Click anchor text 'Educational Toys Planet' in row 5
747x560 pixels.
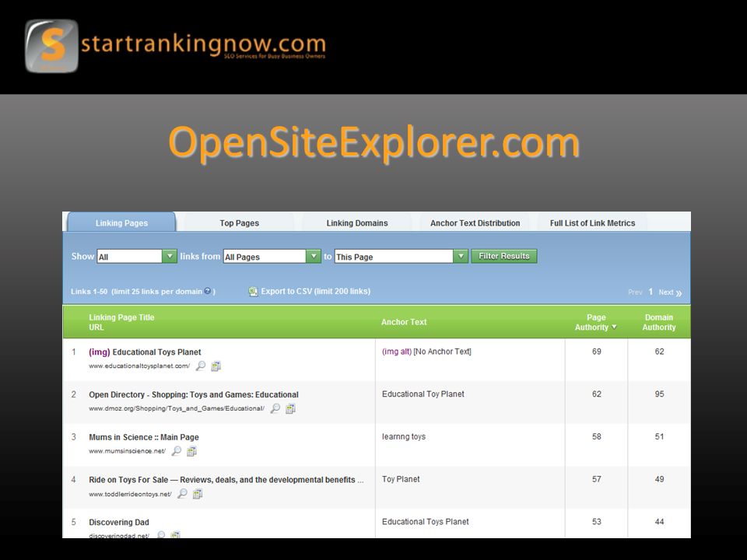(426, 521)
